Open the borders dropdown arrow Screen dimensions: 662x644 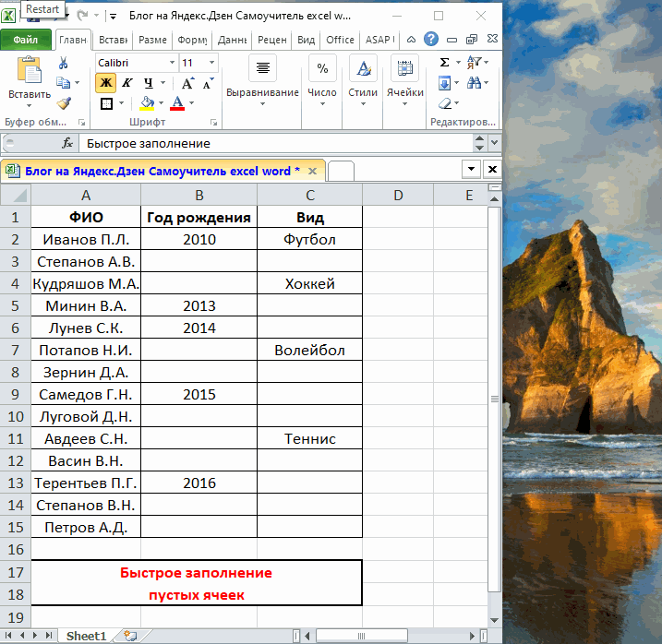click(x=121, y=103)
